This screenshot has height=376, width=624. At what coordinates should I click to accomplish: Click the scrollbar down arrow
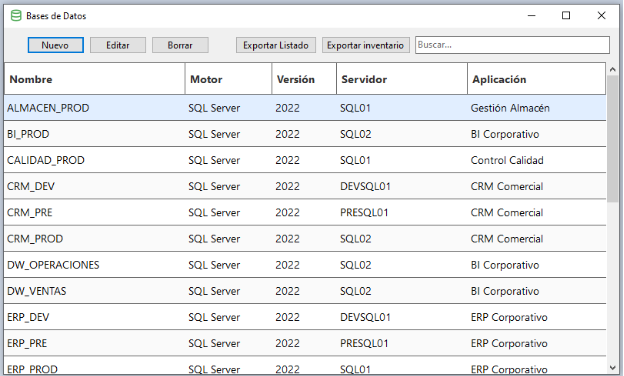[613, 368]
